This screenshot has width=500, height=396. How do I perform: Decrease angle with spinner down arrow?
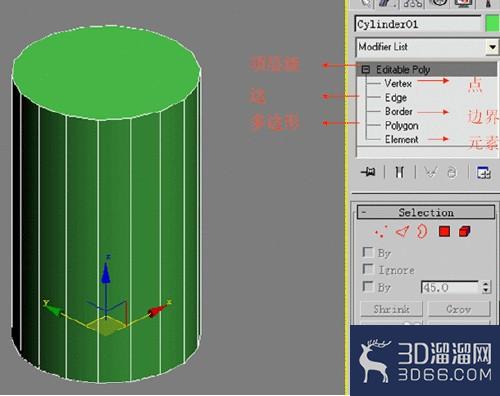(486, 290)
